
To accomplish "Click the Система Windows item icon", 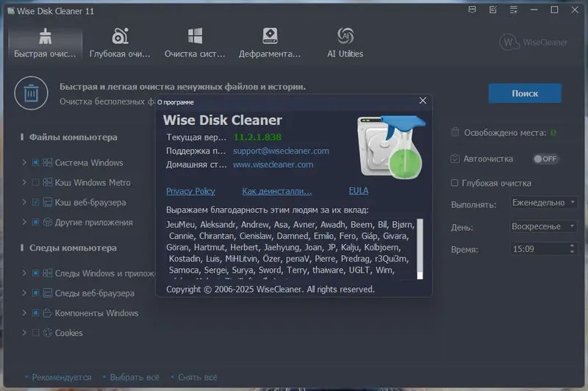I will pos(47,162).
